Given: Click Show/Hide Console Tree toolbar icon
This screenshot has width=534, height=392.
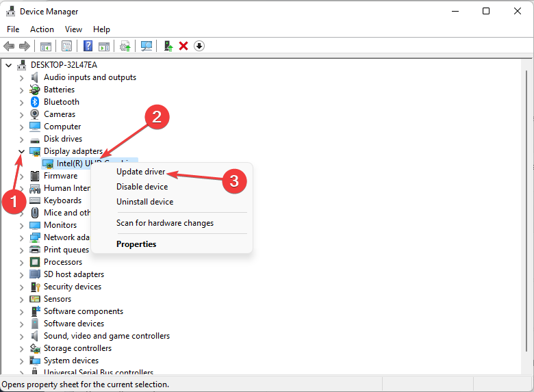Looking at the screenshot, I should [x=46, y=46].
